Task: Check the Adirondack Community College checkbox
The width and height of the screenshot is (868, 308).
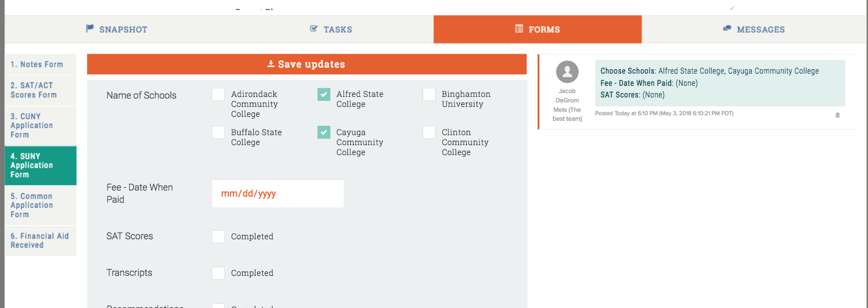Action: click(x=218, y=95)
